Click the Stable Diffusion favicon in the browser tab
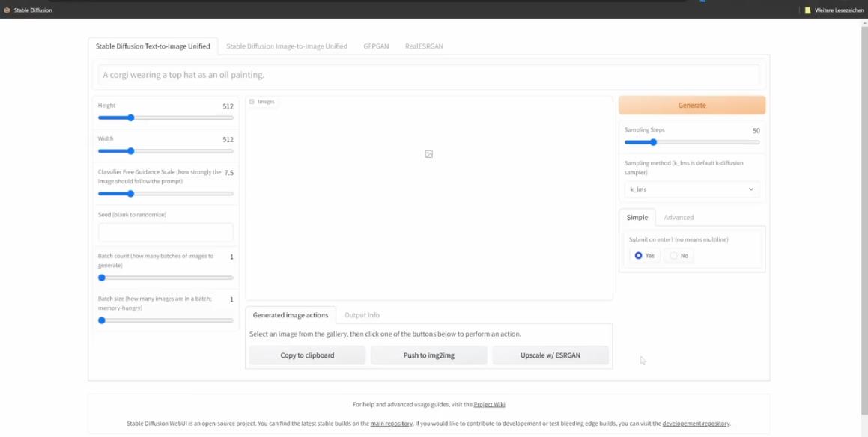 [x=7, y=10]
